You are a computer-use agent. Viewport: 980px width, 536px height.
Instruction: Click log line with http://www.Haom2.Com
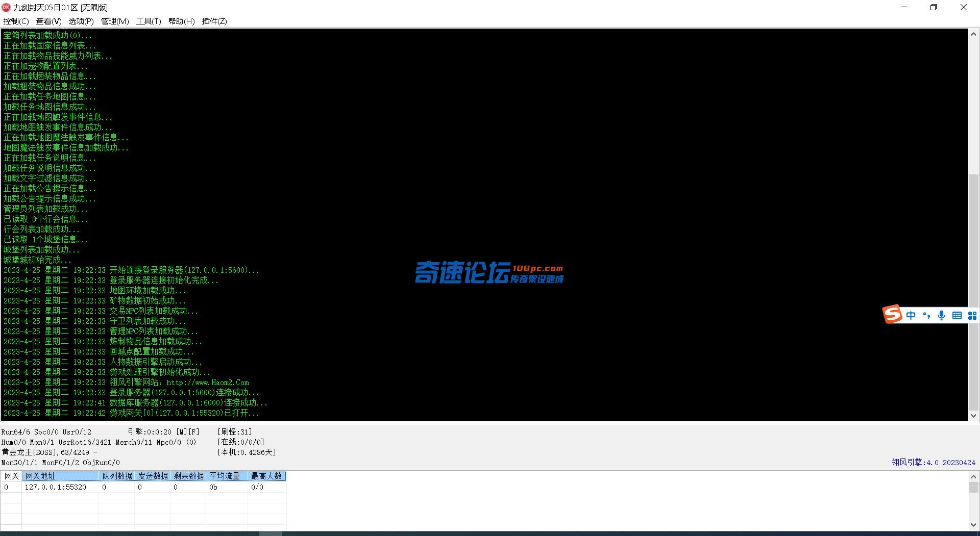(x=126, y=382)
